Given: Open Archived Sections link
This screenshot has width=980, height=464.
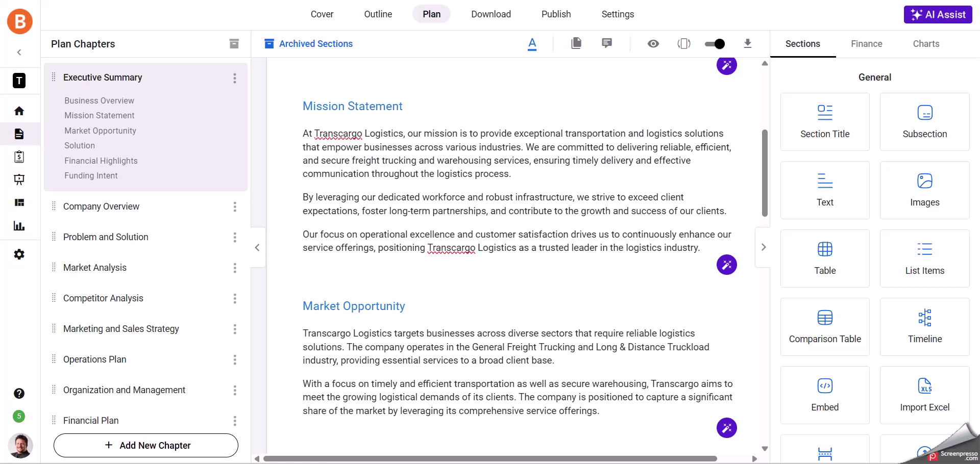Looking at the screenshot, I should tap(309, 44).
